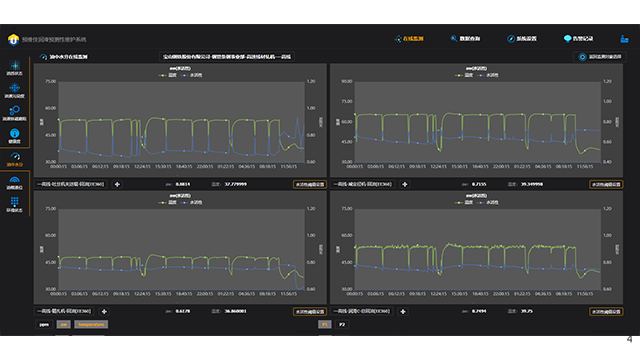Click the plus icon below the bottom-left chart
Image resolution: width=640 pixels, height=360 pixels.
(104, 311)
